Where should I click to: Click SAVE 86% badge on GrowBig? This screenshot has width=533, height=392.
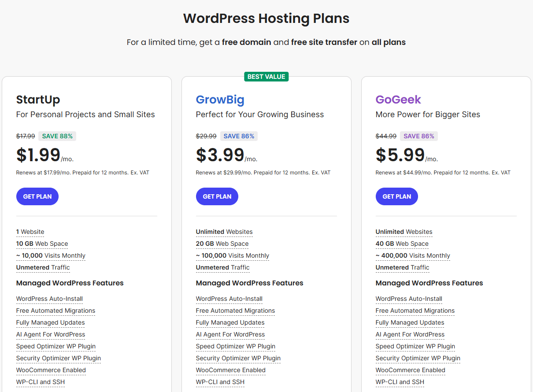coord(239,136)
